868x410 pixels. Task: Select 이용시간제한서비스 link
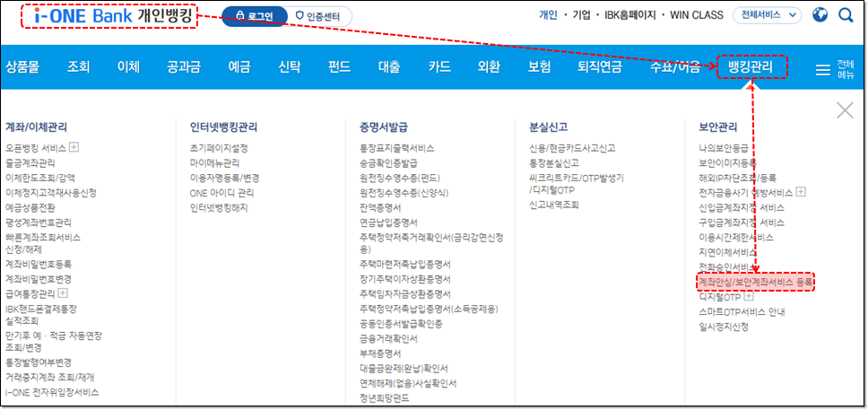point(736,237)
